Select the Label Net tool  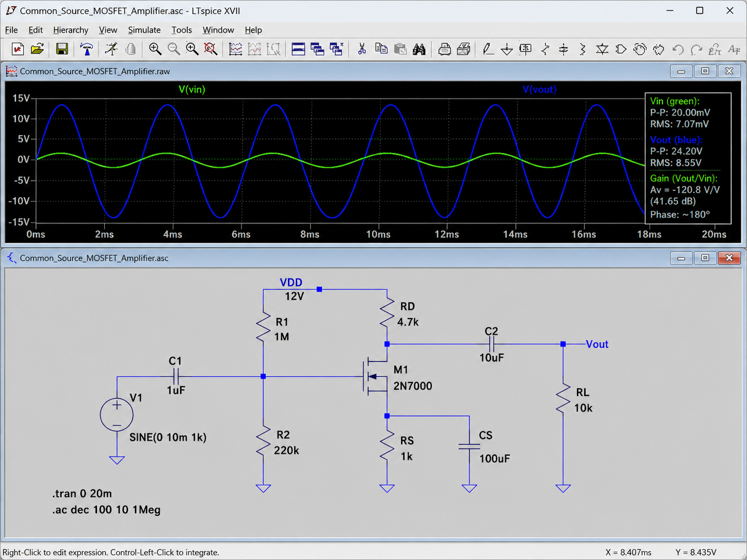(x=526, y=49)
